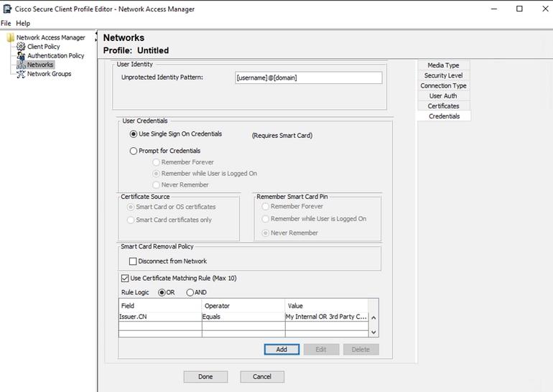Screen dimensions: 553x392
Task: Switch to the Connection Type tab
Action: pyautogui.click(x=444, y=85)
